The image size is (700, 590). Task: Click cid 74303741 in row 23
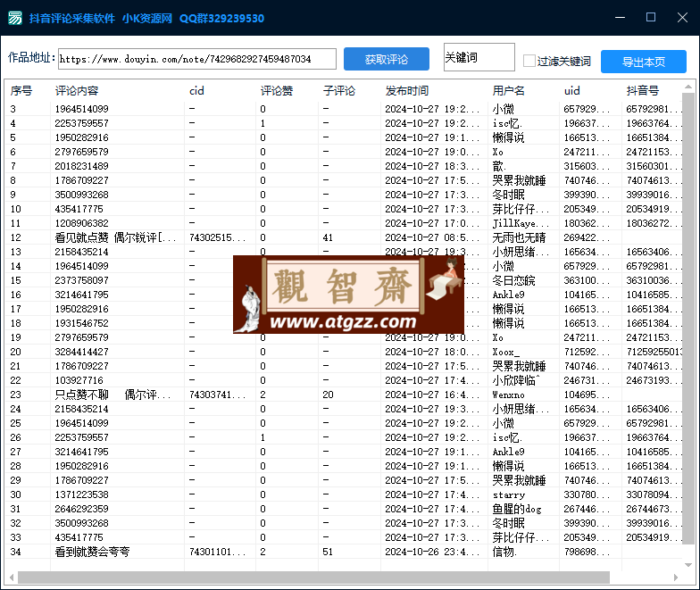click(218, 395)
